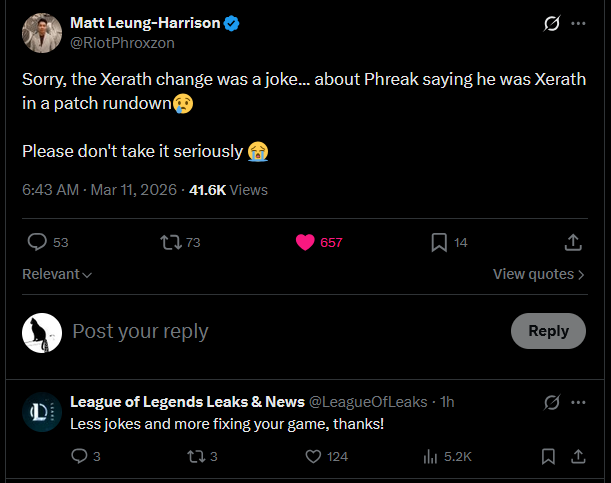Click the Grok icon on LeagueOfLeaks reply

click(x=551, y=402)
